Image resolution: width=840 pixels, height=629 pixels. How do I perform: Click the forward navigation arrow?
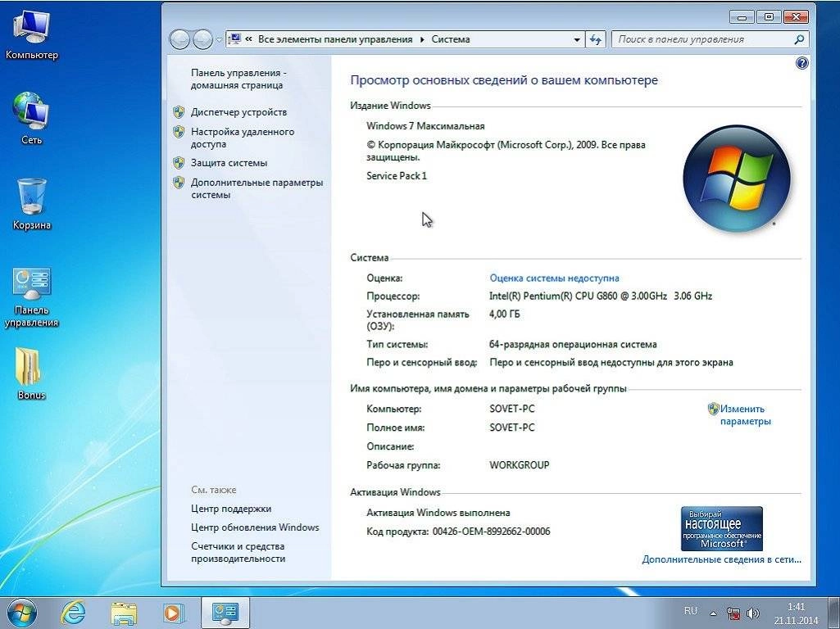click(202, 39)
